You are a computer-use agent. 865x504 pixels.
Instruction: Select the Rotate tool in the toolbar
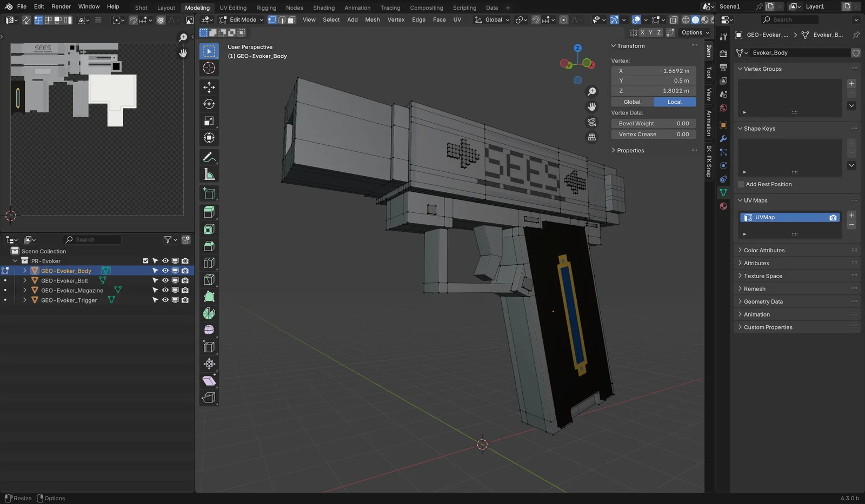pos(209,104)
